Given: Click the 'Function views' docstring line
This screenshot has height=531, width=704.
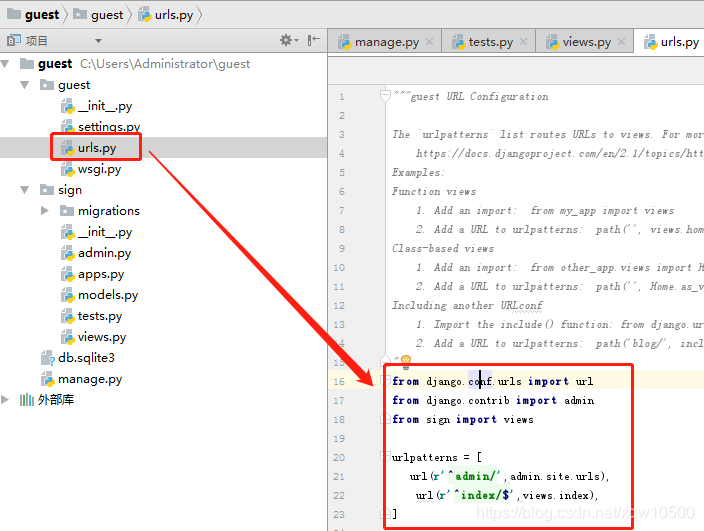Looking at the screenshot, I should click(x=434, y=191).
